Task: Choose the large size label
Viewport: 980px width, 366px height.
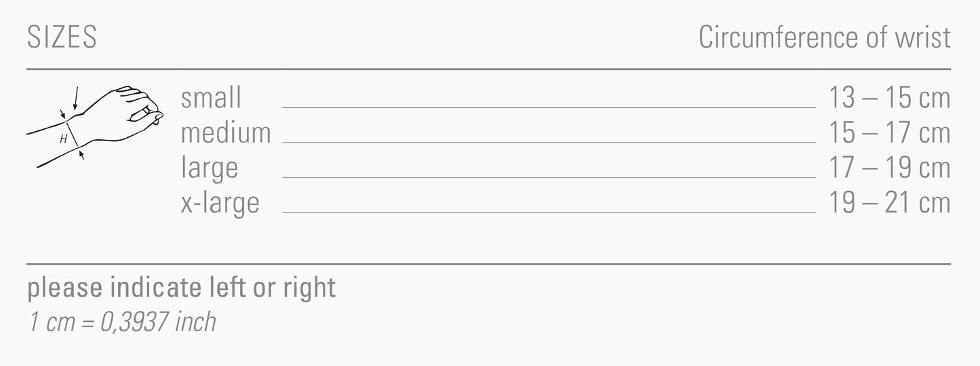Action: pos(209,168)
